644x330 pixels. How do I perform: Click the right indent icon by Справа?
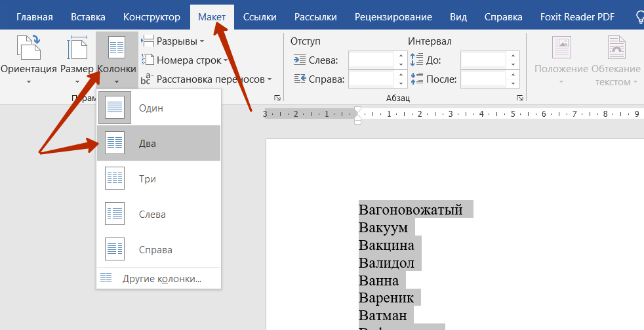(x=300, y=79)
